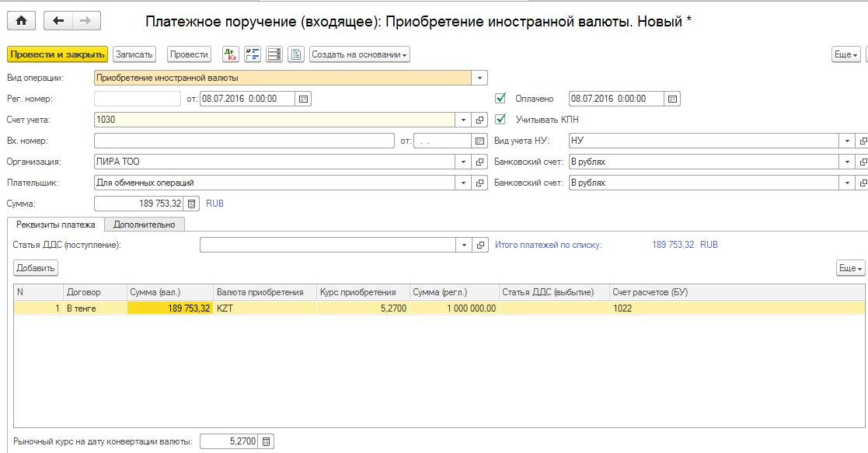Click Добавить to add a row

pos(36,268)
